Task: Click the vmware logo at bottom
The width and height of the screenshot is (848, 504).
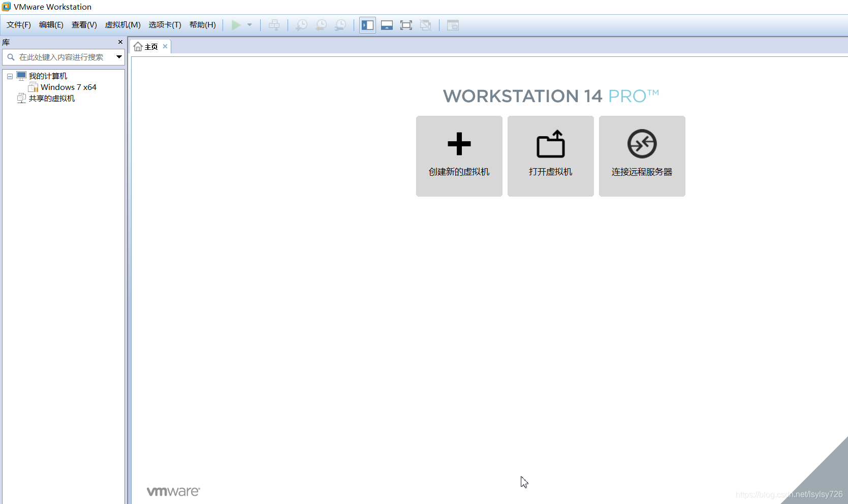Action: pyautogui.click(x=173, y=491)
